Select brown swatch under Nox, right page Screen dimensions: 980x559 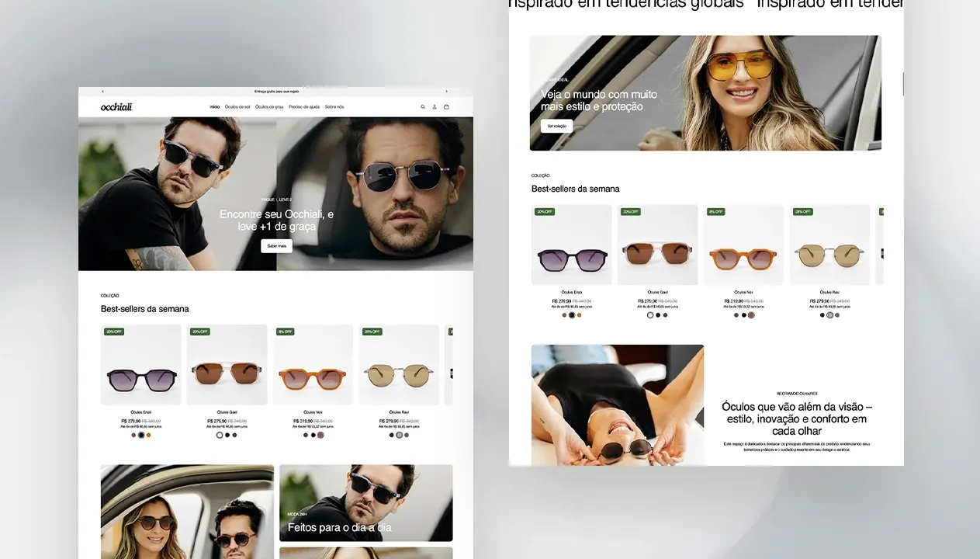coord(751,315)
